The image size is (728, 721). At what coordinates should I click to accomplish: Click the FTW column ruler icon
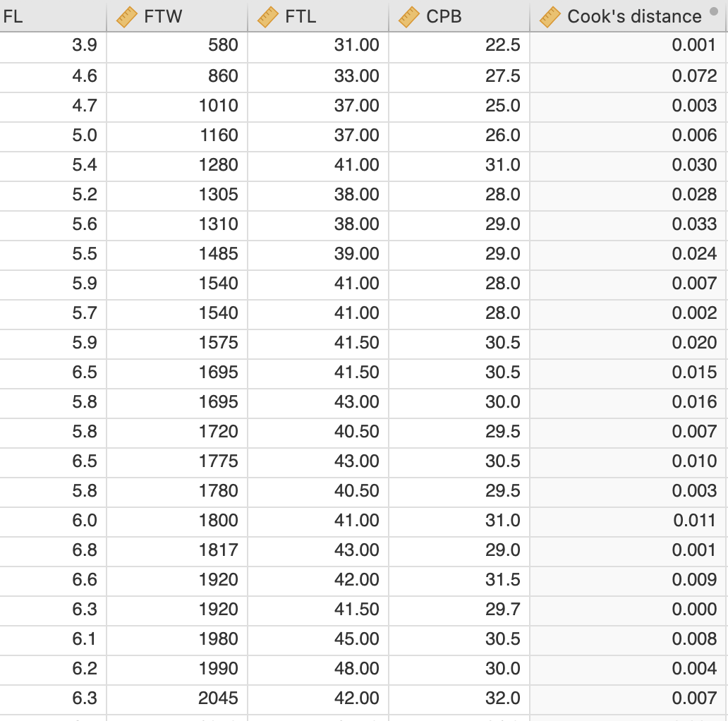(x=126, y=17)
